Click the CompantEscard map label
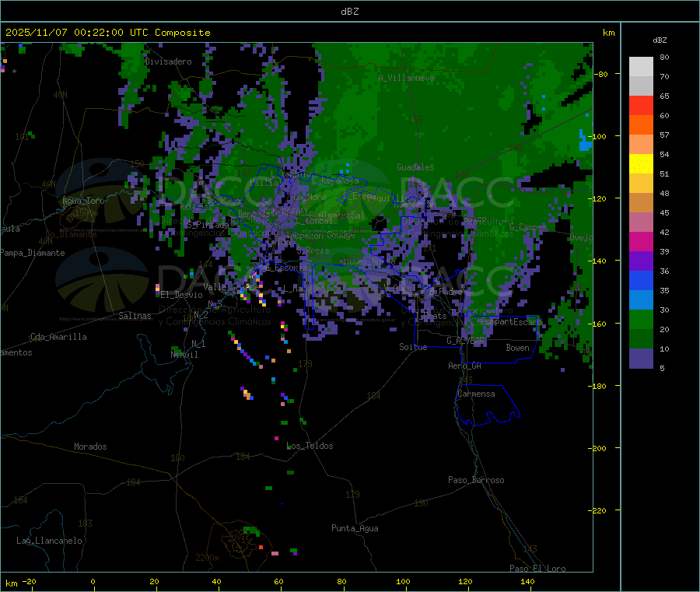Screen dimensions: 700x592 click(x=512, y=321)
